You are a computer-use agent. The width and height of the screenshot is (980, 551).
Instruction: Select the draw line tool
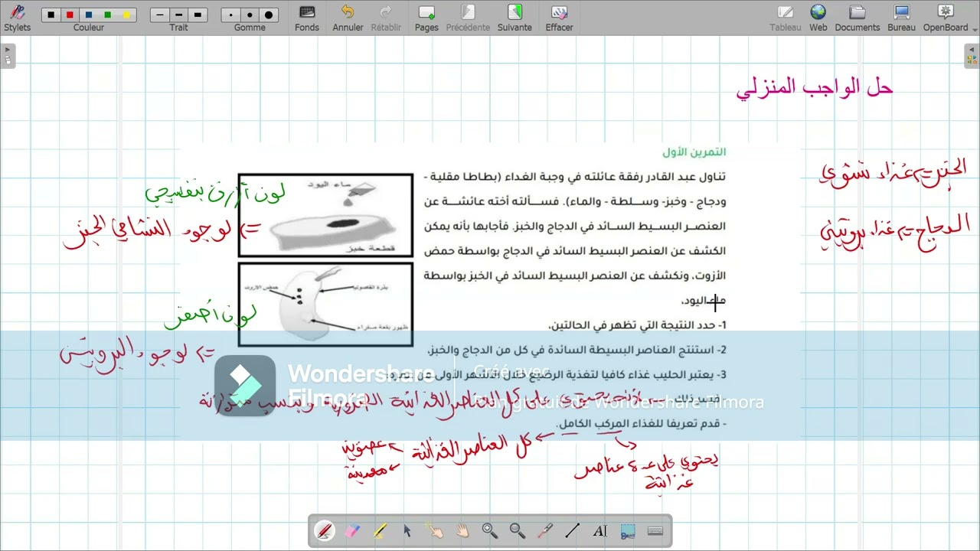(573, 530)
